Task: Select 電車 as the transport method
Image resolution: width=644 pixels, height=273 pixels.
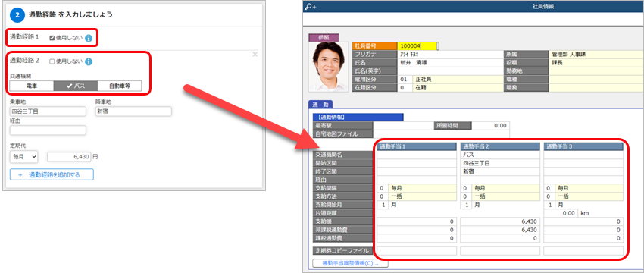Action: (x=32, y=86)
